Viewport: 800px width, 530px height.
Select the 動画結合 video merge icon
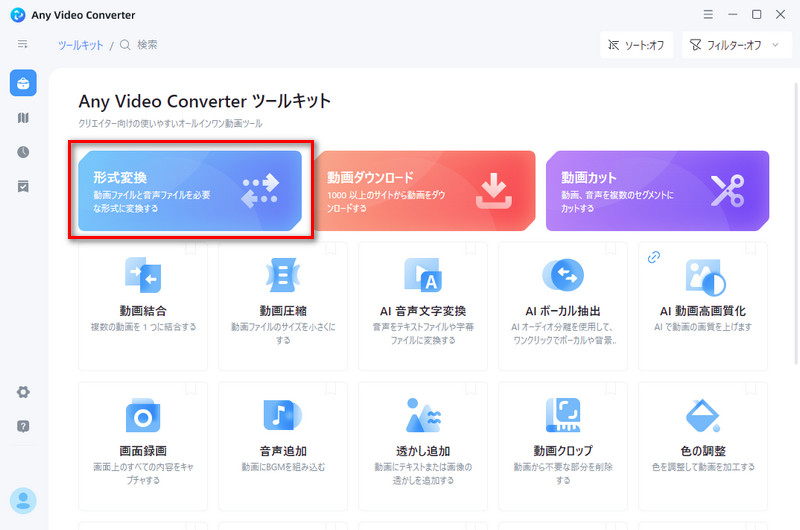coord(142,274)
